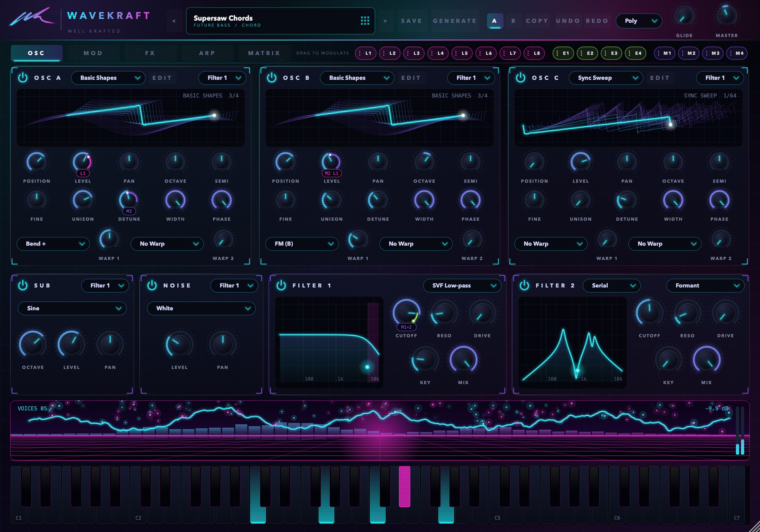Switch to the MATRIX tab
The image size is (760, 532).
[264, 53]
